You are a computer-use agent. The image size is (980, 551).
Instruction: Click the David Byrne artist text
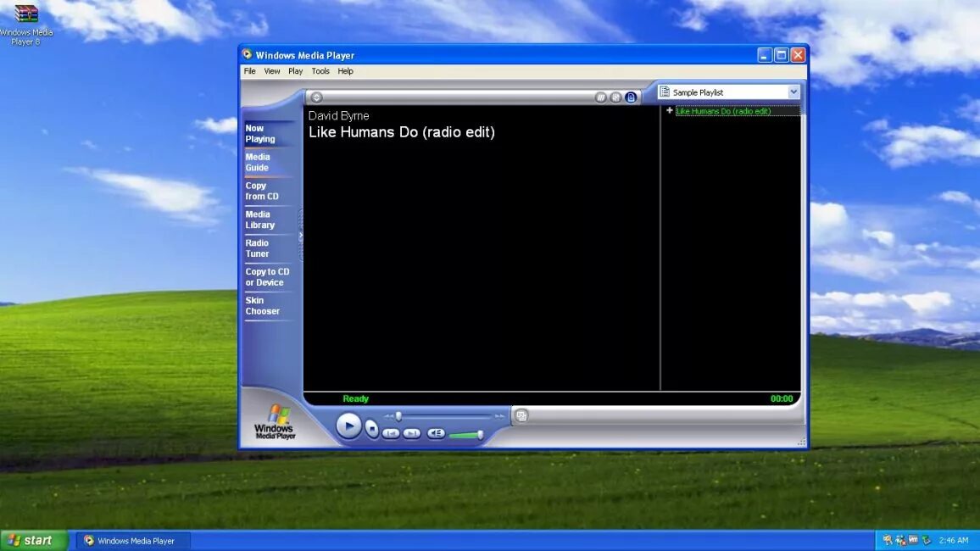339,115
